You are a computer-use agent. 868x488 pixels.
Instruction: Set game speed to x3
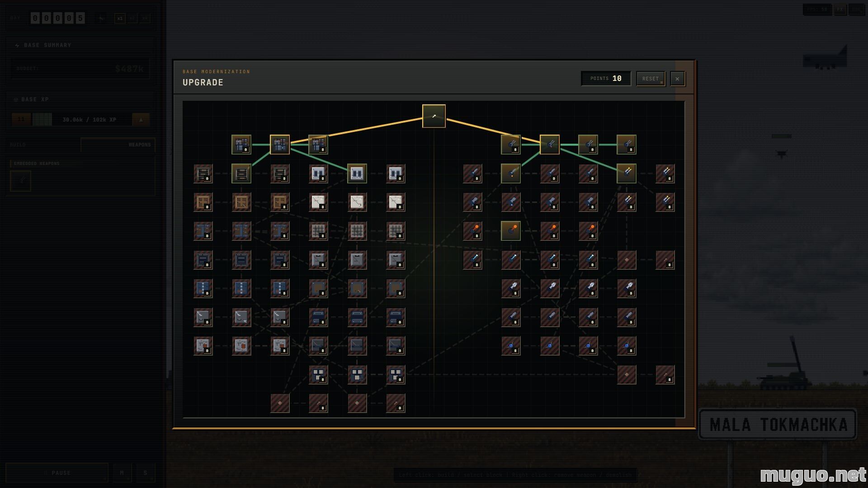pyautogui.click(x=145, y=19)
